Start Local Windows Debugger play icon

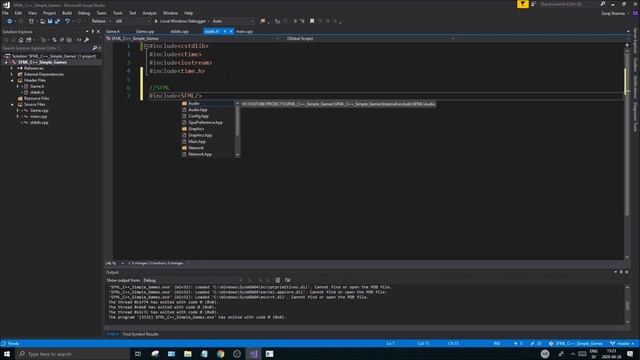156,21
